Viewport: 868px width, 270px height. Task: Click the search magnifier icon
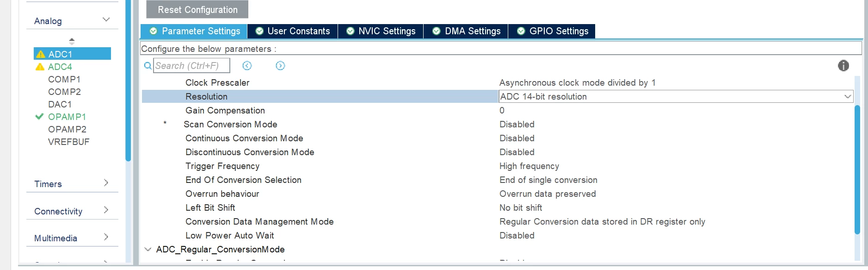[148, 66]
